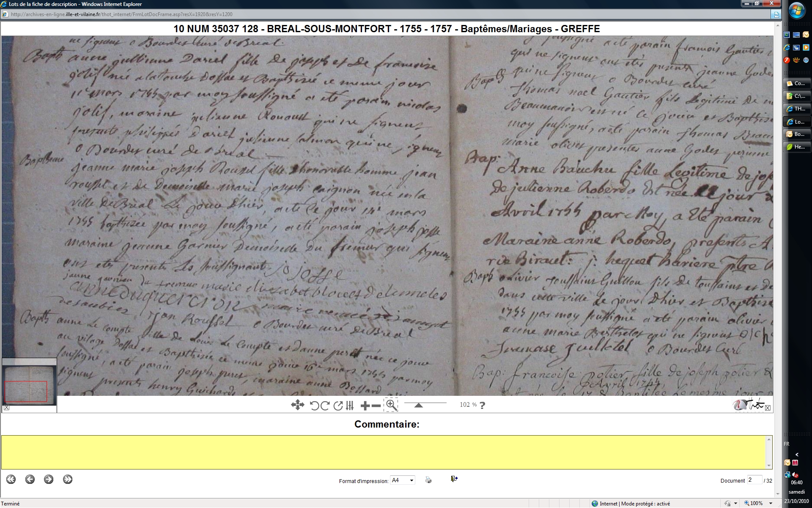Zoom out with the minus icon
Viewport: 812px width, 508px height.
376,406
